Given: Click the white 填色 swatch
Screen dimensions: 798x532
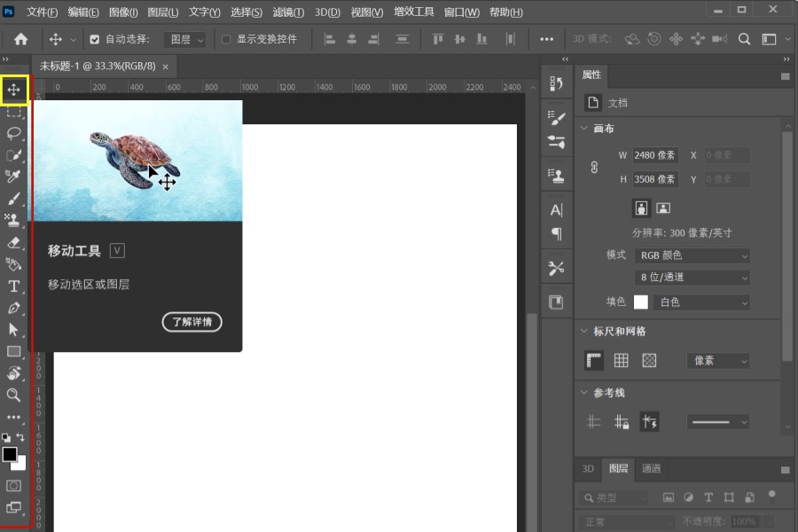Looking at the screenshot, I should pyautogui.click(x=641, y=301).
